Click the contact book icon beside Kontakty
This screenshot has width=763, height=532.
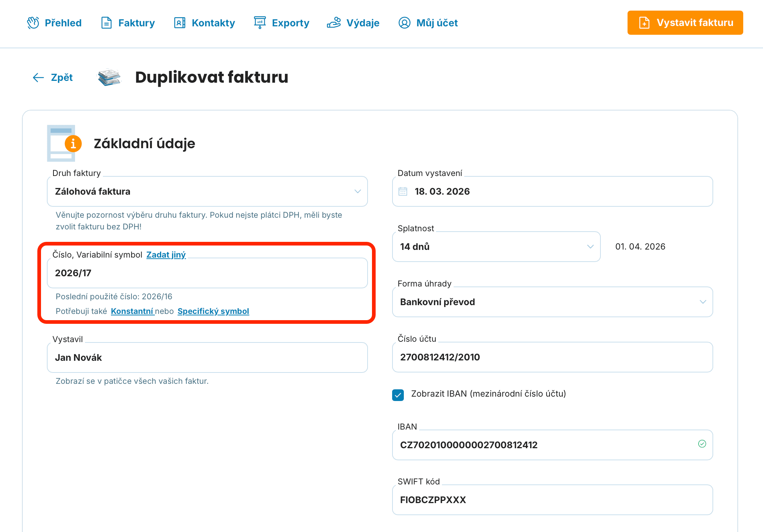point(180,23)
